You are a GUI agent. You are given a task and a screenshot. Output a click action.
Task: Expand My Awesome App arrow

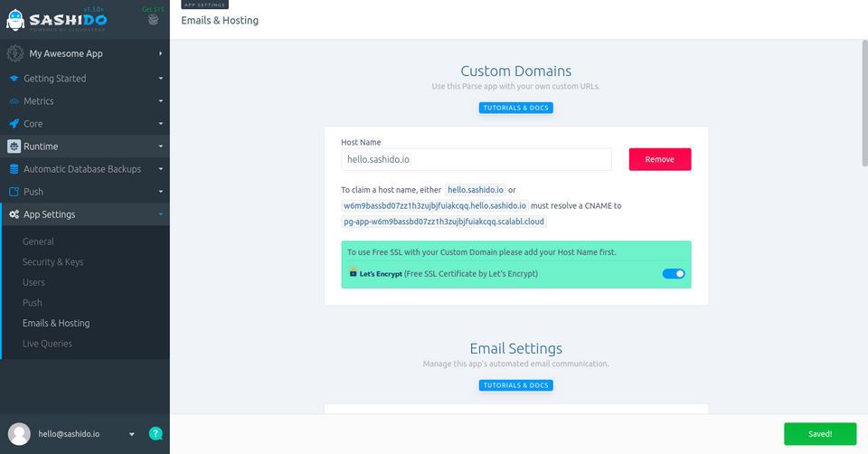tap(161, 53)
